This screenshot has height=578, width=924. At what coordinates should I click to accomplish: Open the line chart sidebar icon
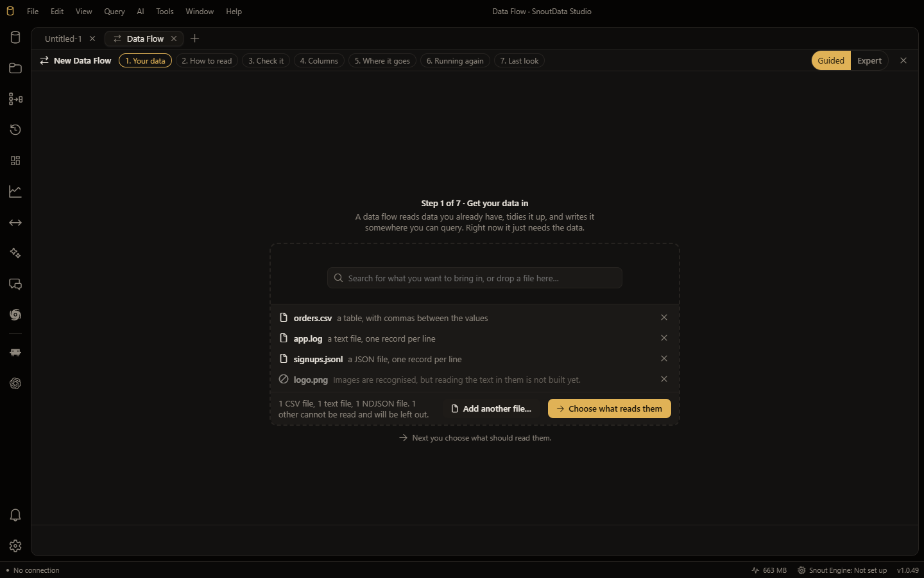(15, 191)
